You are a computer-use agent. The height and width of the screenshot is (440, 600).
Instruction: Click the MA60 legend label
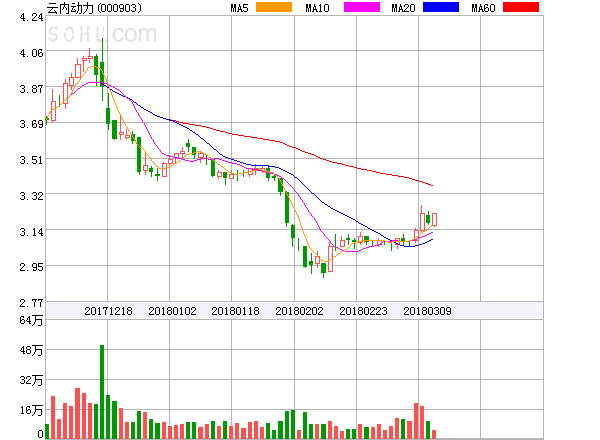coord(483,8)
